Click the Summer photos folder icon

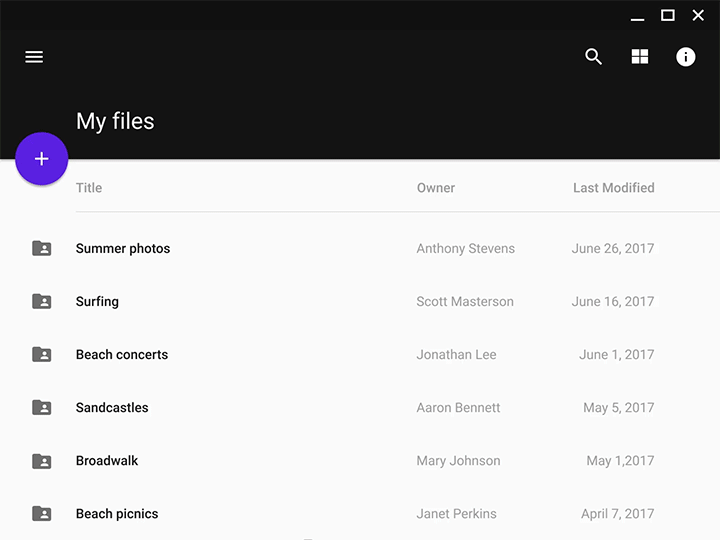[41, 248]
